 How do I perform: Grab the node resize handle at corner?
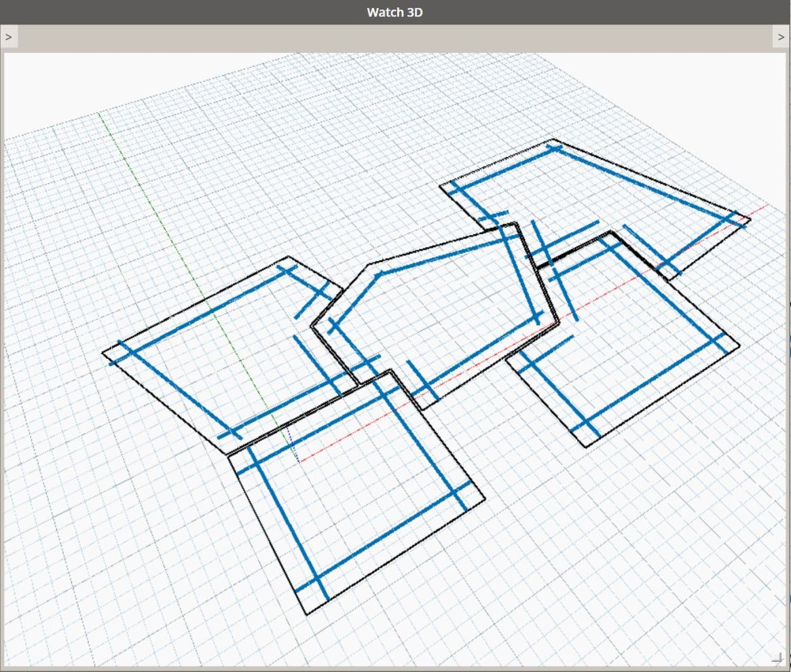click(x=777, y=657)
